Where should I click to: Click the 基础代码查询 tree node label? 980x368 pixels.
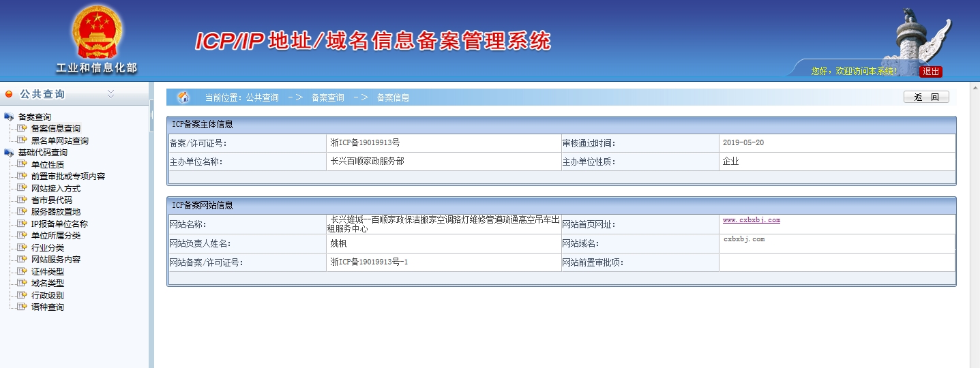click(x=42, y=153)
